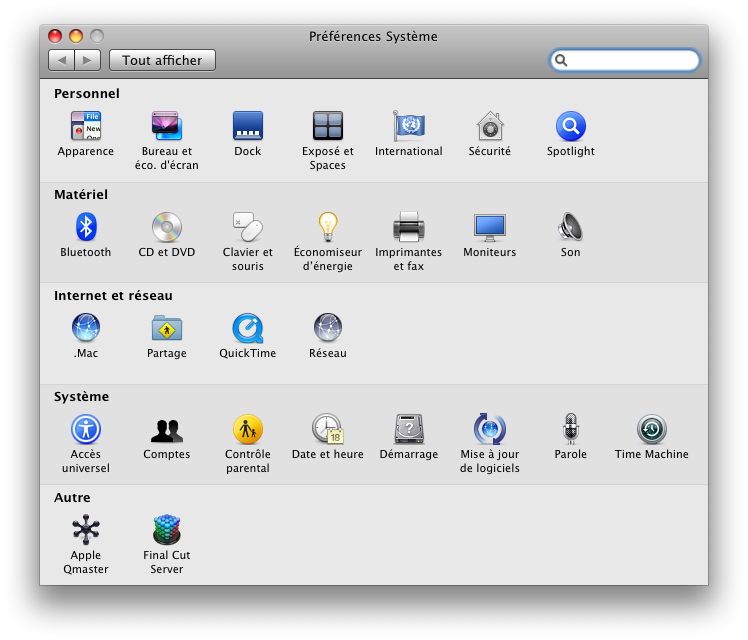Screen dimensions: 748x640
Task: Click the Matériel section heading
Action: (81, 195)
